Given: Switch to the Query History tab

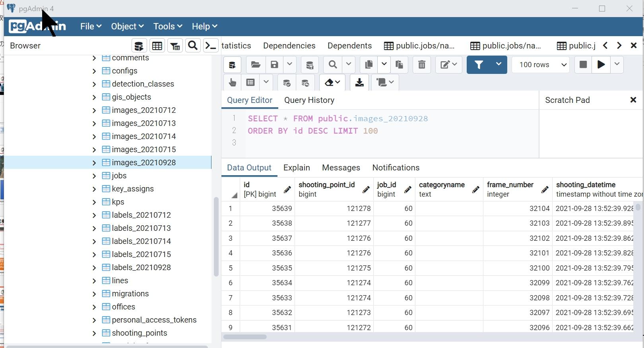Looking at the screenshot, I should 309,100.
